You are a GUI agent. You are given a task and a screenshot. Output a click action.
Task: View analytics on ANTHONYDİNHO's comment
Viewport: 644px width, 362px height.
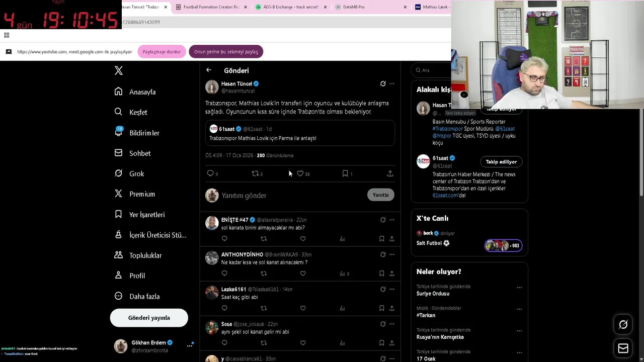(x=344, y=274)
